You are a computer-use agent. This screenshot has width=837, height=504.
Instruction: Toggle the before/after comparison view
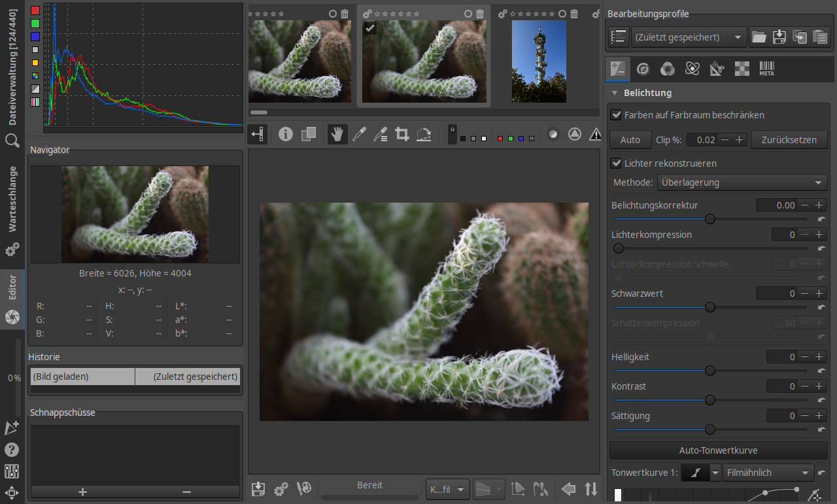tap(308, 135)
